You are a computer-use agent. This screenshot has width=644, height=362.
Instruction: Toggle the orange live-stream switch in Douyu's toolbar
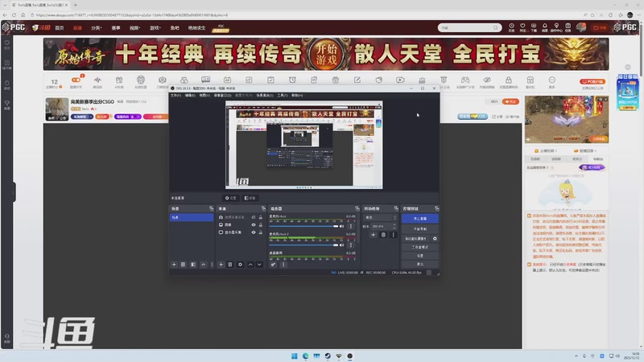(x=76, y=80)
